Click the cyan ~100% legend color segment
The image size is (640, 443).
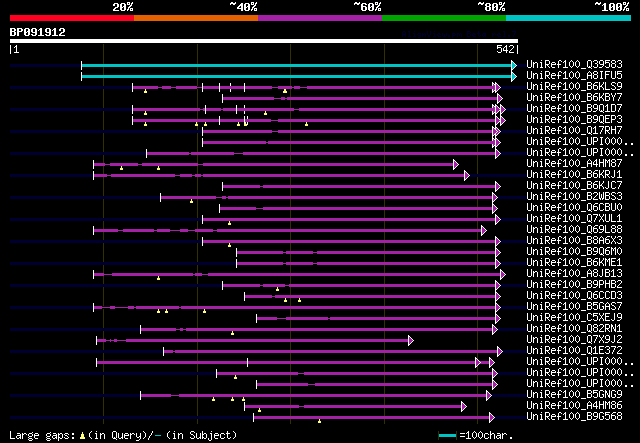[x=569, y=18]
